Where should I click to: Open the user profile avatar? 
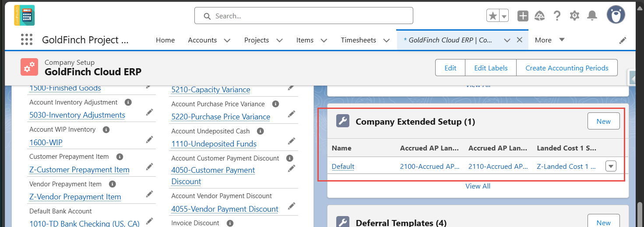tap(616, 15)
